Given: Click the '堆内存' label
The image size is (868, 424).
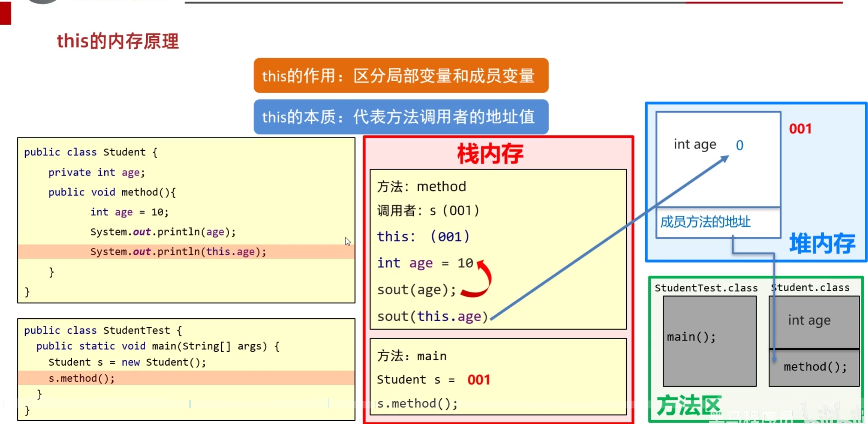Looking at the screenshot, I should pyautogui.click(x=822, y=243).
